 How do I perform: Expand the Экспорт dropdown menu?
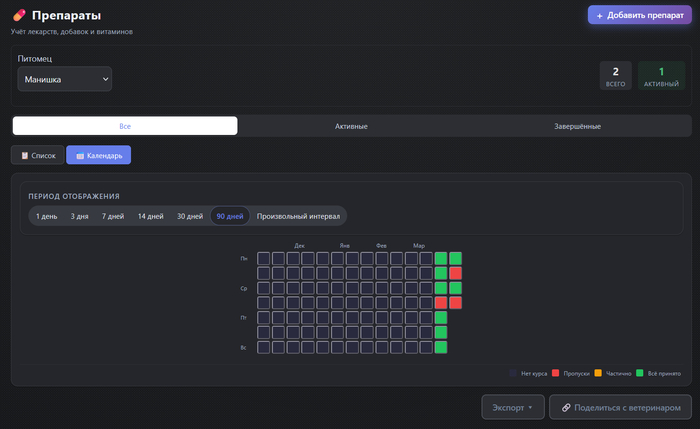click(513, 407)
